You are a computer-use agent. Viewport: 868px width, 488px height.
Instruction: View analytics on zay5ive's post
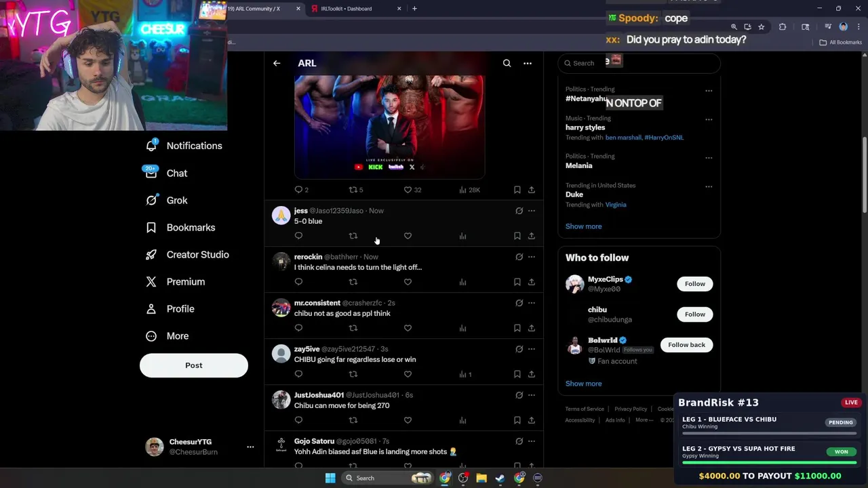click(x=465, y=374)
